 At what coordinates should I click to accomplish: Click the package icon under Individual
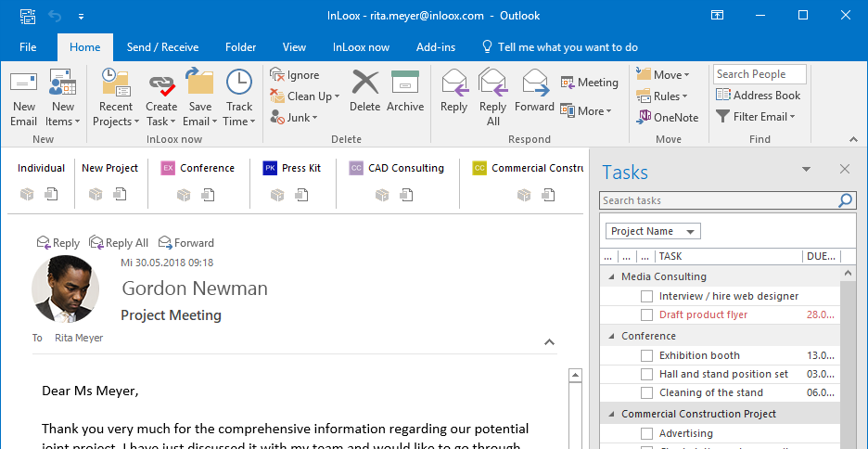(x=27, y=195)
